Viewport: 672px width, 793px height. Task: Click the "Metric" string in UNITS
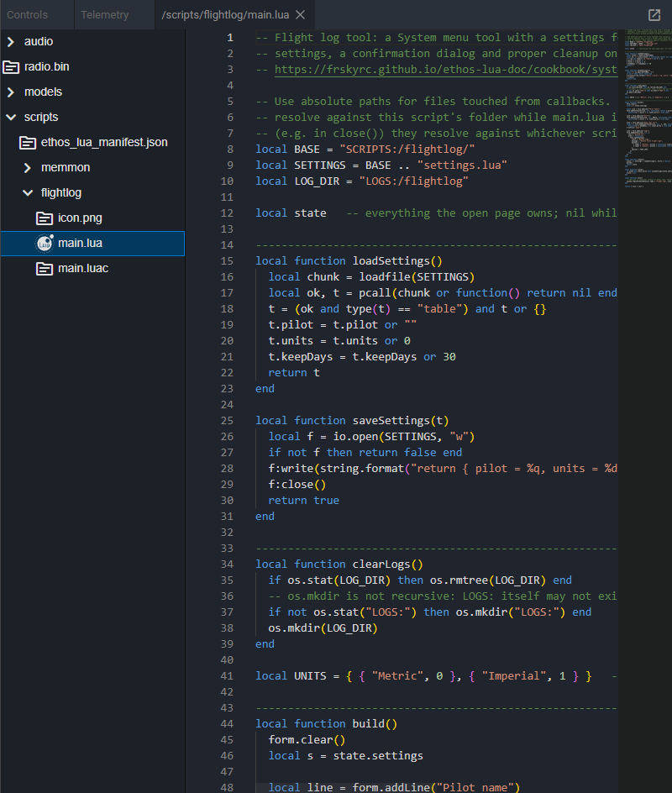[397, 676]
